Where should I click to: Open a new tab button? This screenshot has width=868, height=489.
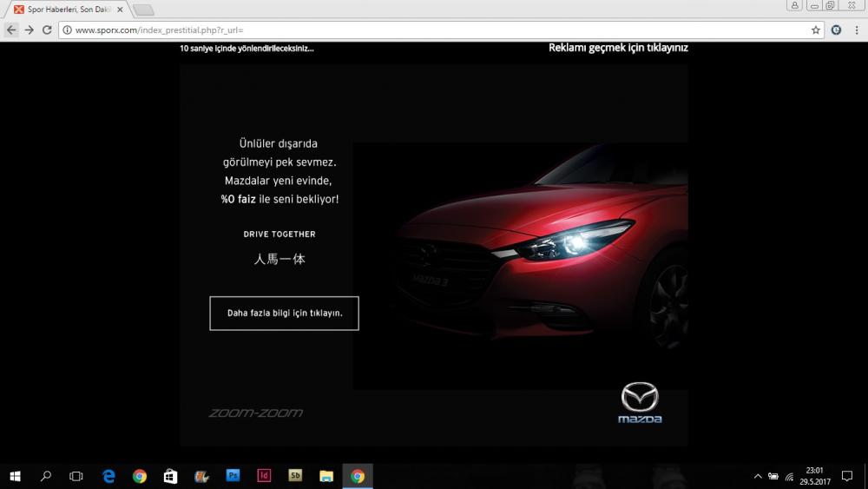point(143,10)
